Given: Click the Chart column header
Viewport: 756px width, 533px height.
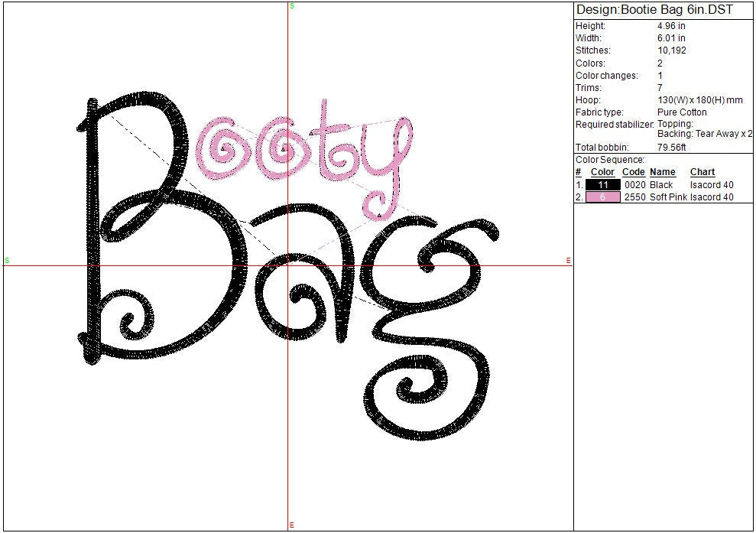Looking at the screenshot, I should (x=702, y=173).
